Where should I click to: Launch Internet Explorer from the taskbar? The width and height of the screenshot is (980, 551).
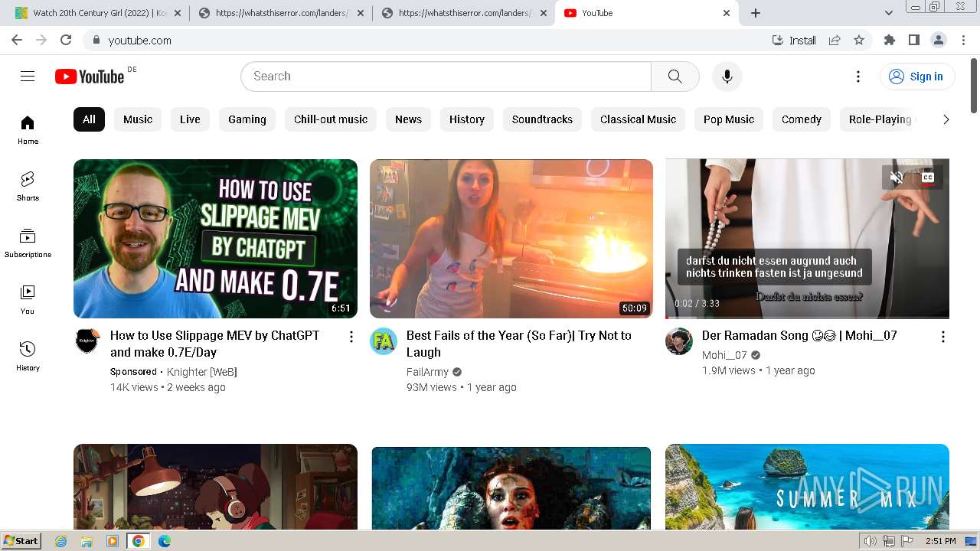point(61,541)
